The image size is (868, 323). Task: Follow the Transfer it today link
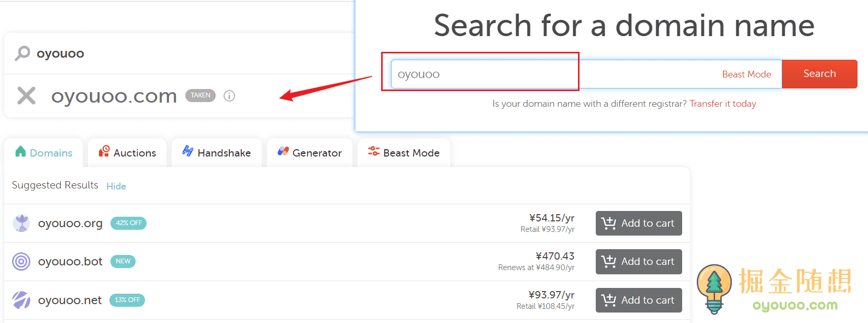(x=722, y=104)
